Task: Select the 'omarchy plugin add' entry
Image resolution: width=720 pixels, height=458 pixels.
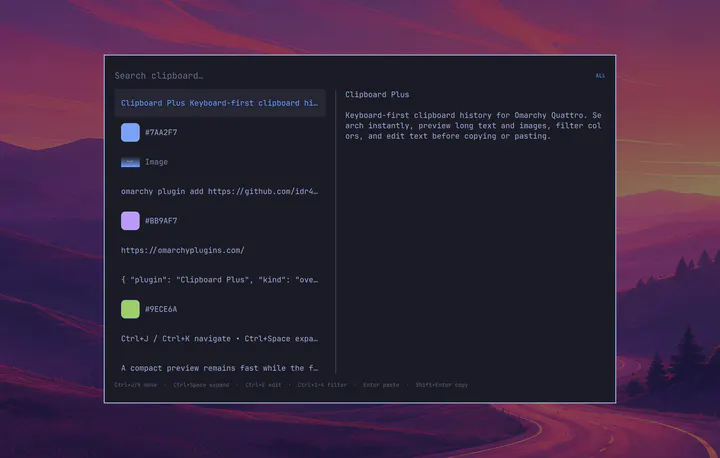Action: pos(220,192)
